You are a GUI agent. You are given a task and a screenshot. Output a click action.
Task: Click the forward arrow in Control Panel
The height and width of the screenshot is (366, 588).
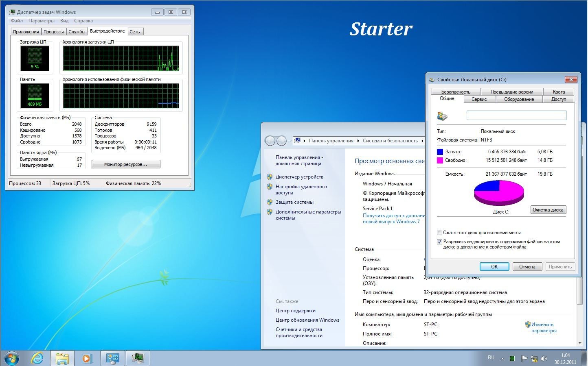tap(281, 141)
